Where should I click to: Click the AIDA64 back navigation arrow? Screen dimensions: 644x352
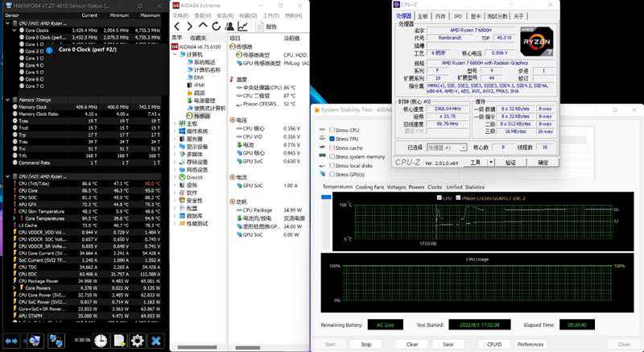coord(179,27)
